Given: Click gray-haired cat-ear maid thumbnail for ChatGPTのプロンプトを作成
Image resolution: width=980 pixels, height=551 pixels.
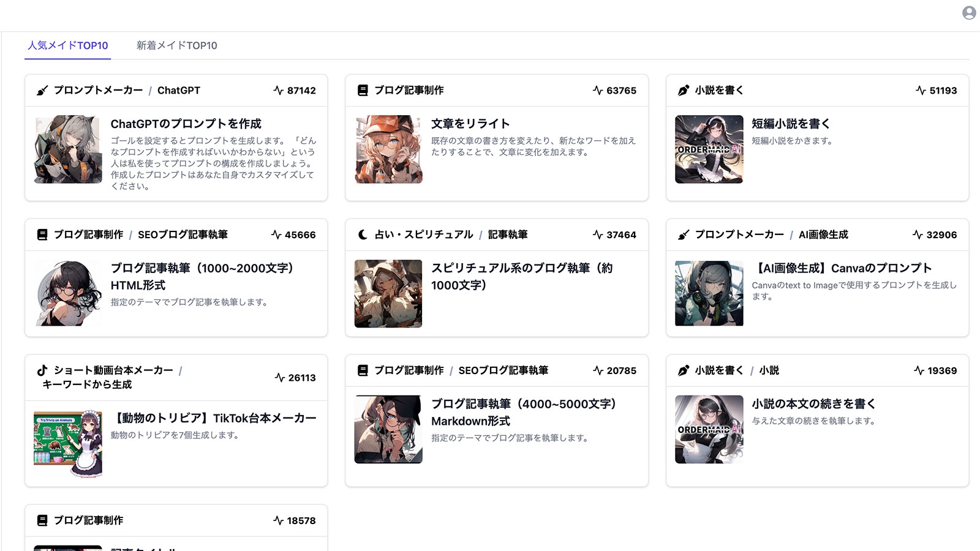Looking at the screenshot, I should [68, 149].
